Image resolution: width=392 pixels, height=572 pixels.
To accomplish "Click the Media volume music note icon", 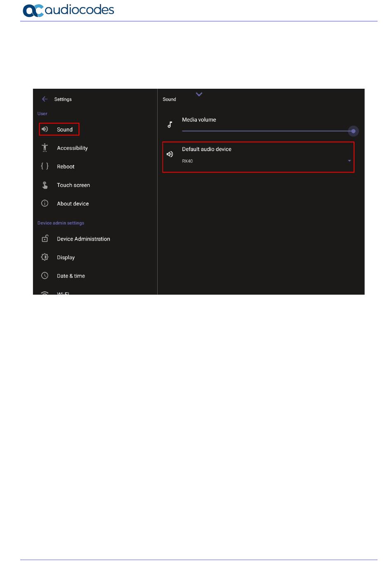I will (170, 124).
